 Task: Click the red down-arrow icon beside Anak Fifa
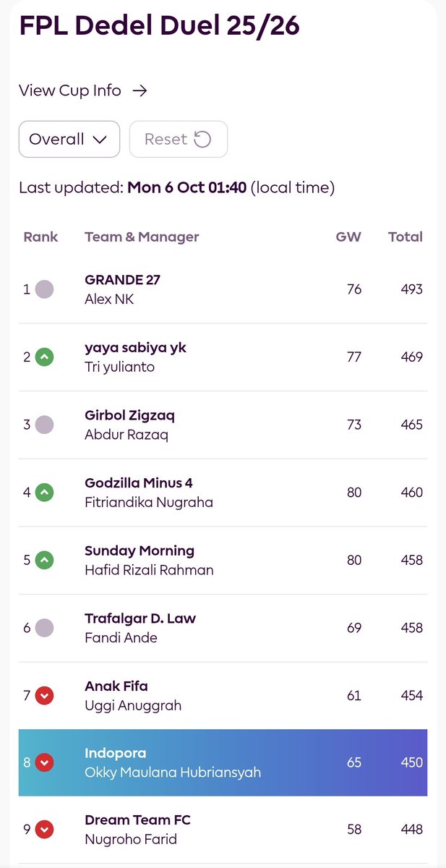pyautogui.click(x=45, y=696)
